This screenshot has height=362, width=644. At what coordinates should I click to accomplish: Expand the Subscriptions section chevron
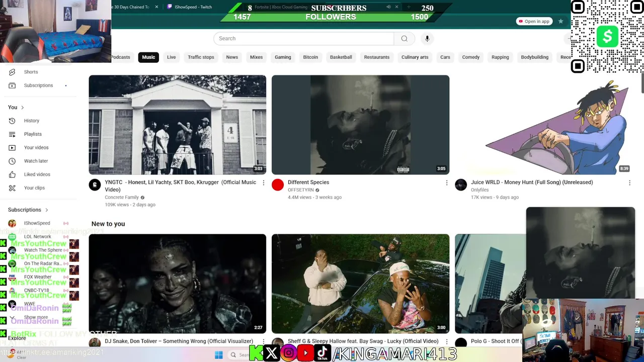point(47,210)
